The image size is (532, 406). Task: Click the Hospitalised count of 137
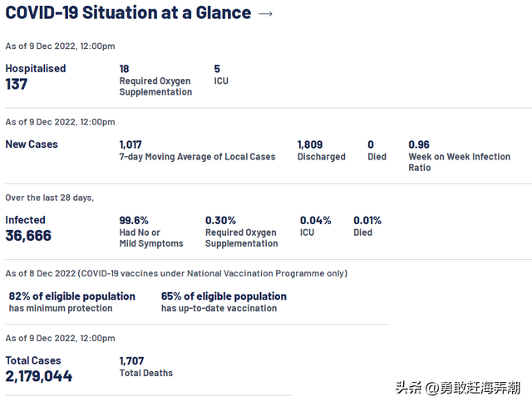click(x=17, y=84)
